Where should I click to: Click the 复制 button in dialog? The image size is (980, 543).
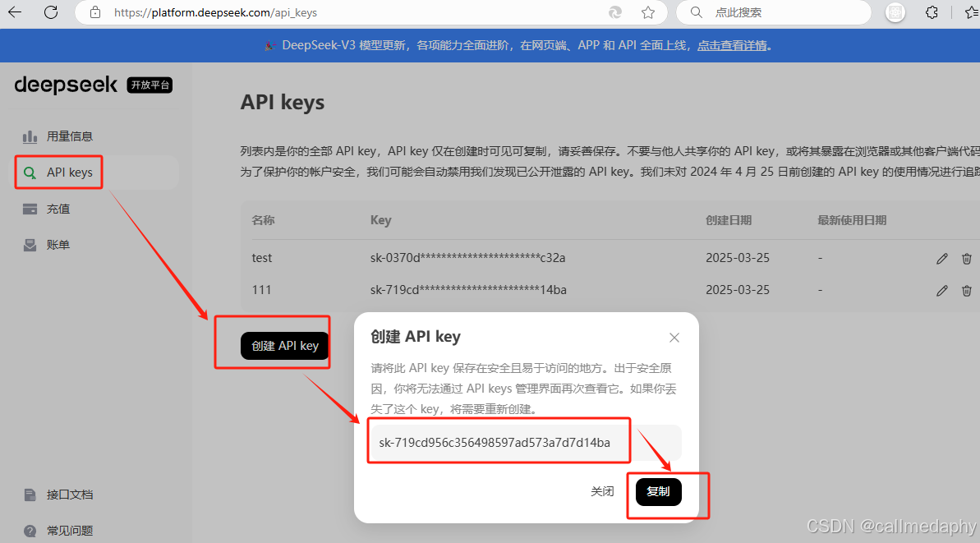[x=659, y=491]
